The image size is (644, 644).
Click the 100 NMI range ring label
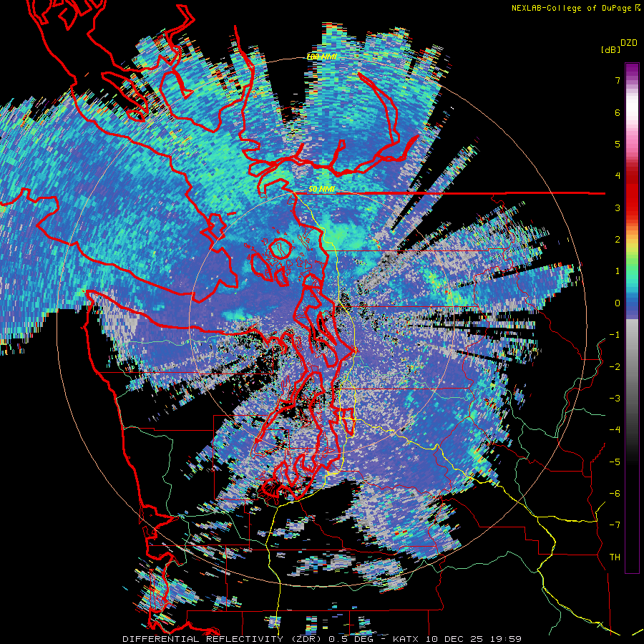321,57
